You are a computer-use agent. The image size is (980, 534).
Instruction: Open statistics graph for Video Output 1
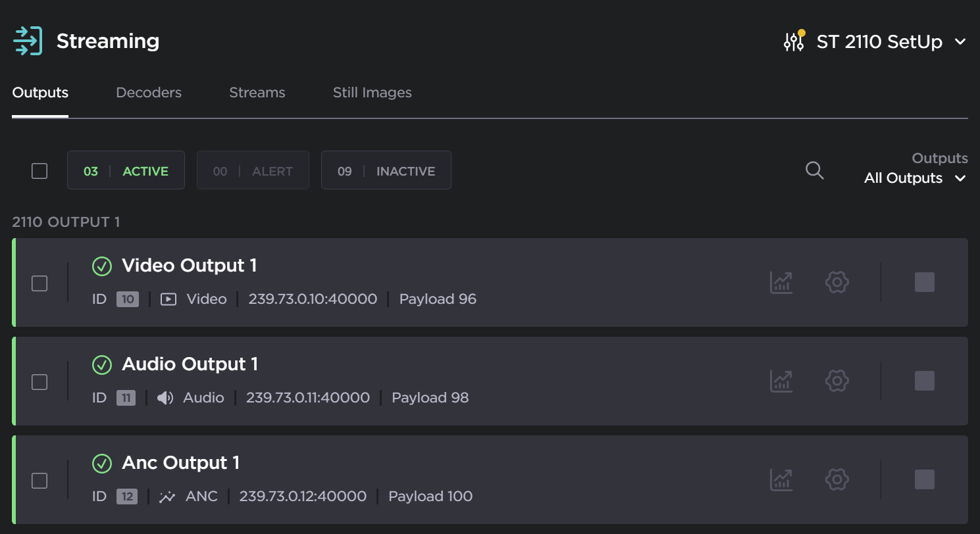[781, 283]
